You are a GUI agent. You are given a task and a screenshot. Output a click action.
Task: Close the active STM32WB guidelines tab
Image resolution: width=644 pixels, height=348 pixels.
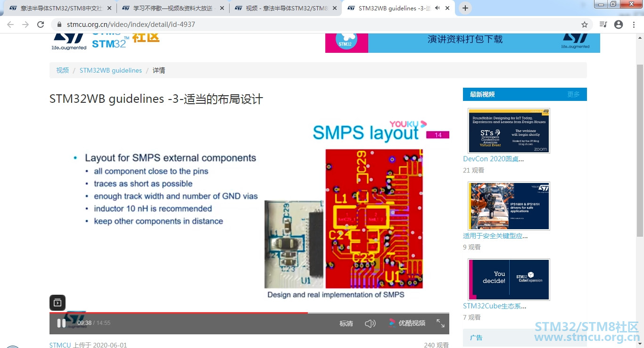[447, 8]
